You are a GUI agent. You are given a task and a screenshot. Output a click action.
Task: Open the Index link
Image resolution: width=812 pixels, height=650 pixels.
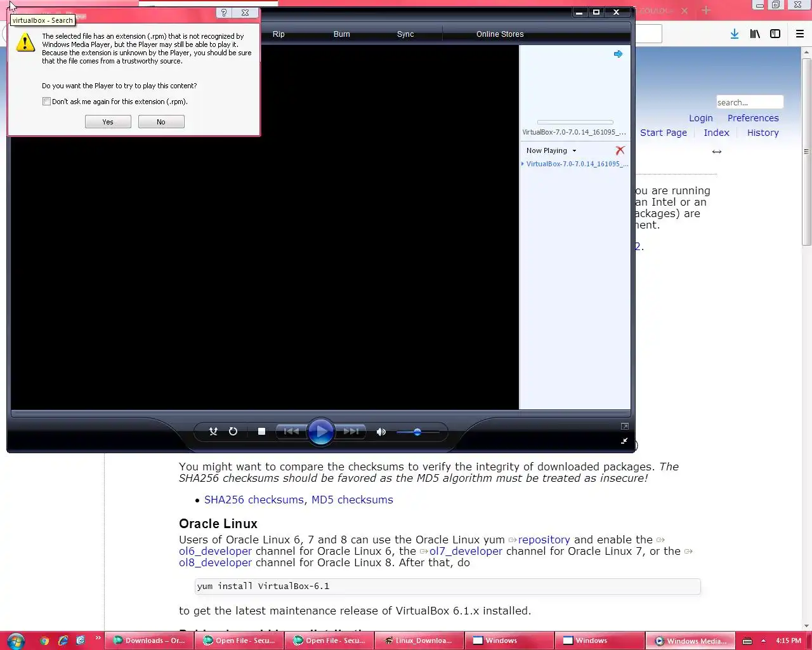pos(716,133)
